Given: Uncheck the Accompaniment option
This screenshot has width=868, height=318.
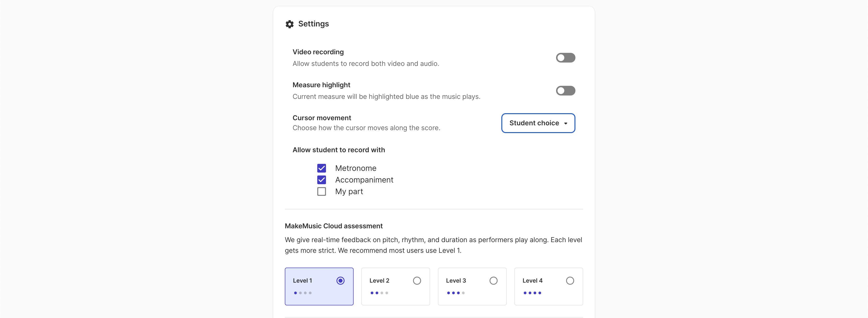Looking at the screenshot, I should tap(321, 179).
